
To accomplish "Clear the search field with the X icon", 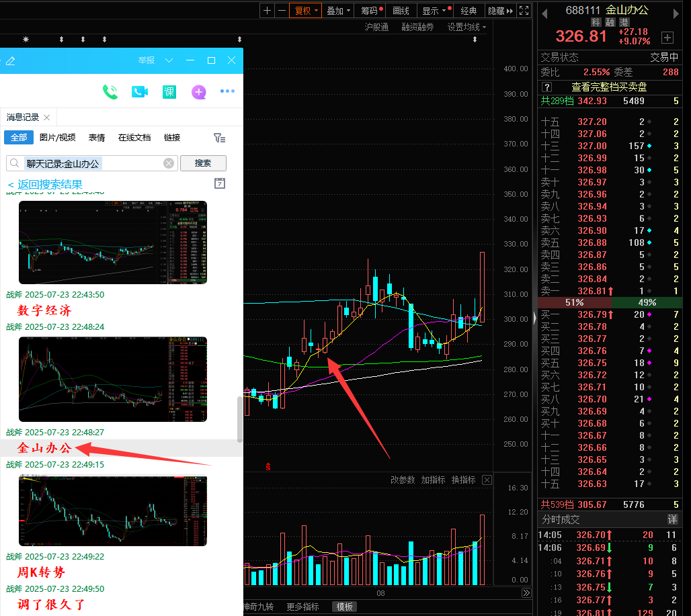I will [x=169, y=163].
